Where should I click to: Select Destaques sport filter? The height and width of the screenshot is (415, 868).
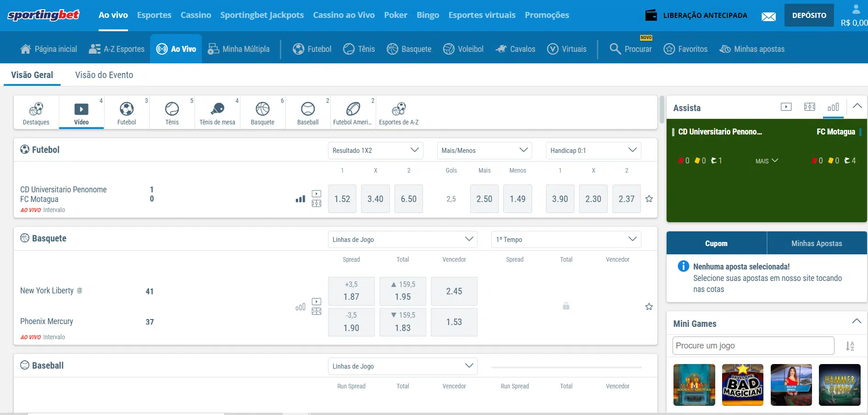[x=36, y=113]
